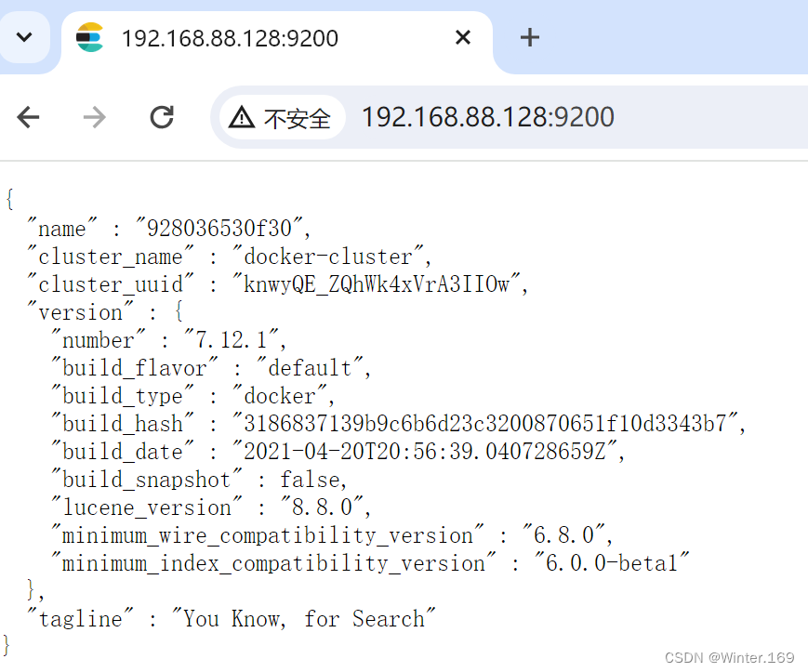Viewport: 808px width, 672px height.
Task: Go back with the back arrow
Action: pyautogui.click(x=28, y=117)
